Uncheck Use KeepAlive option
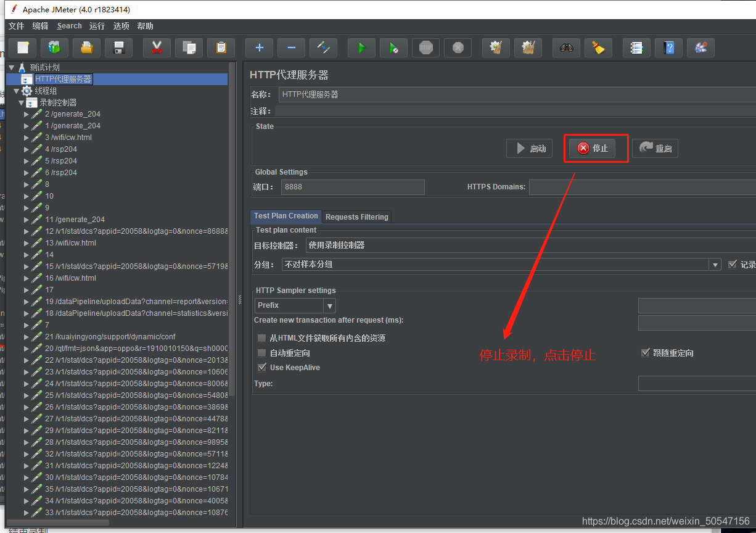Viewport: 756px width, 533px height. click(261, 367)
